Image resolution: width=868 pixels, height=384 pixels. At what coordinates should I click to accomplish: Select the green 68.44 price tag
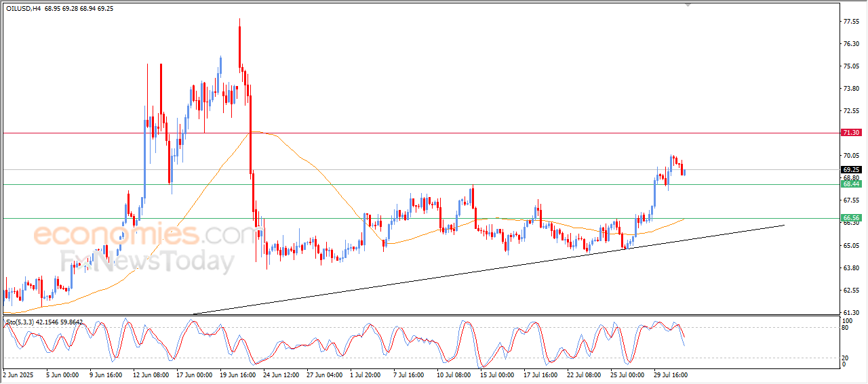tap(851, 184)
